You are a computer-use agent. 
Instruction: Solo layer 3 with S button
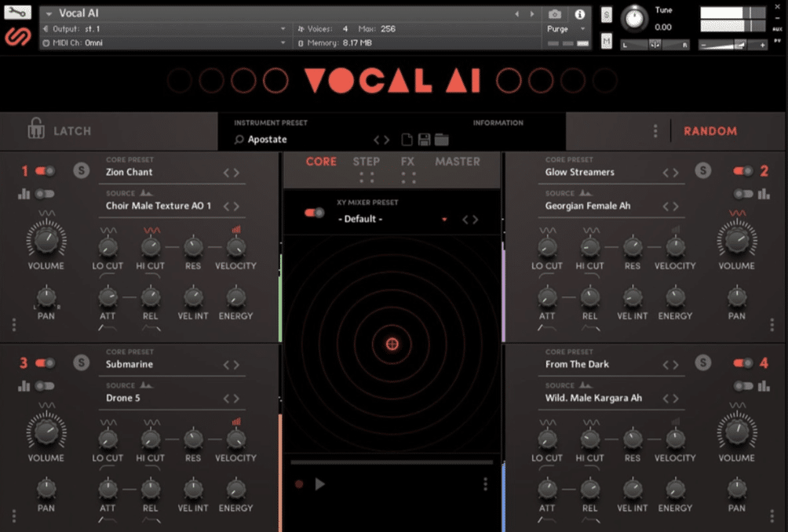pyautogui.click(x=81, y=363)
